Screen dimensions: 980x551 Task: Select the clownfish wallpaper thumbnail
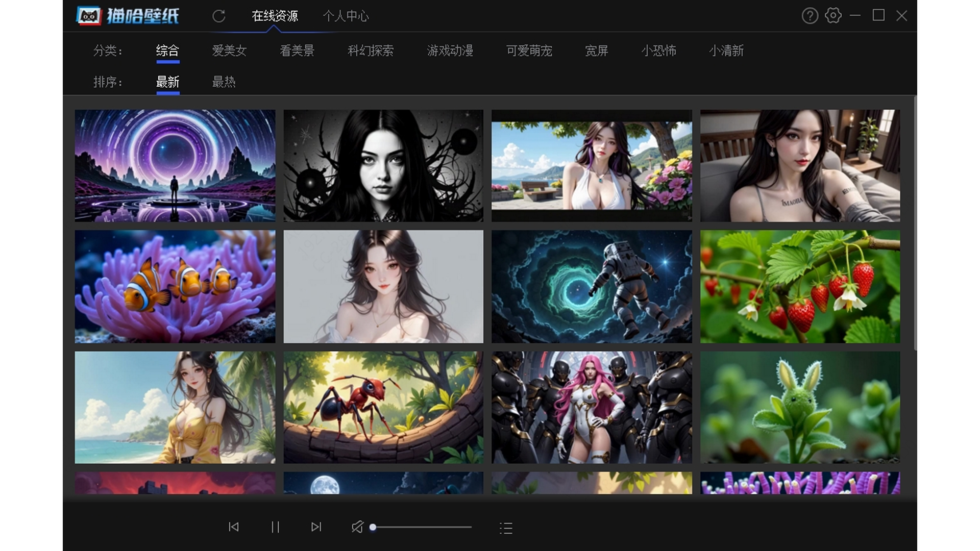click(x=175, y=286)
